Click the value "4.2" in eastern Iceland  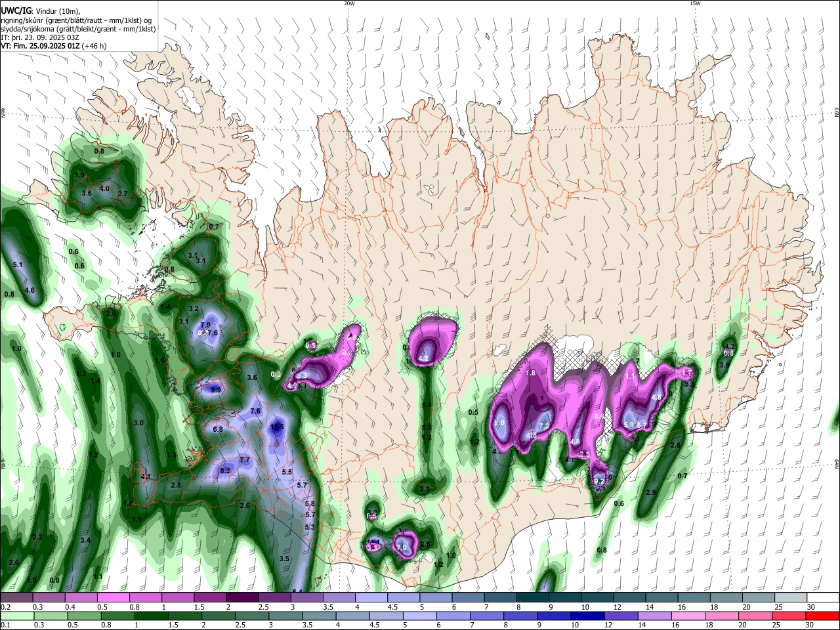click(x=729, y=346)
